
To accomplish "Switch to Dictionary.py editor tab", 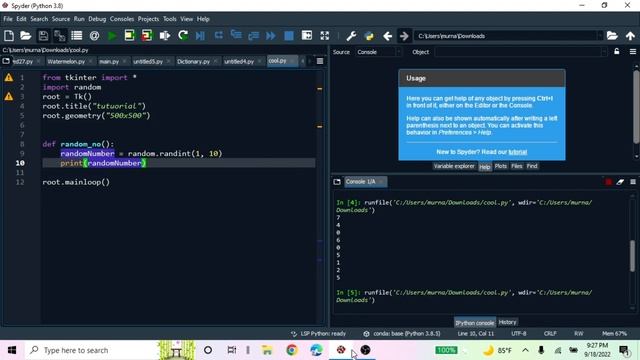I will (193, 61).
